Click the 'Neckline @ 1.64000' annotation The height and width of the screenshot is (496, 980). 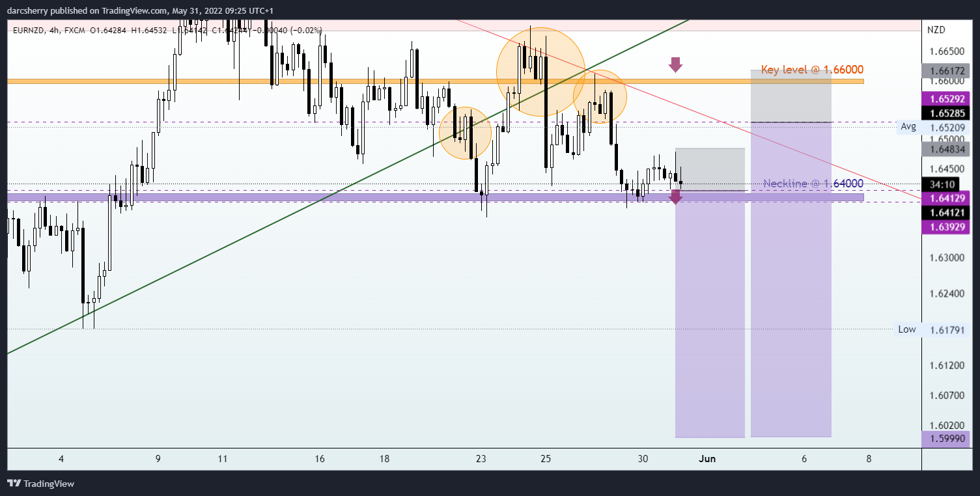(813, 184)
